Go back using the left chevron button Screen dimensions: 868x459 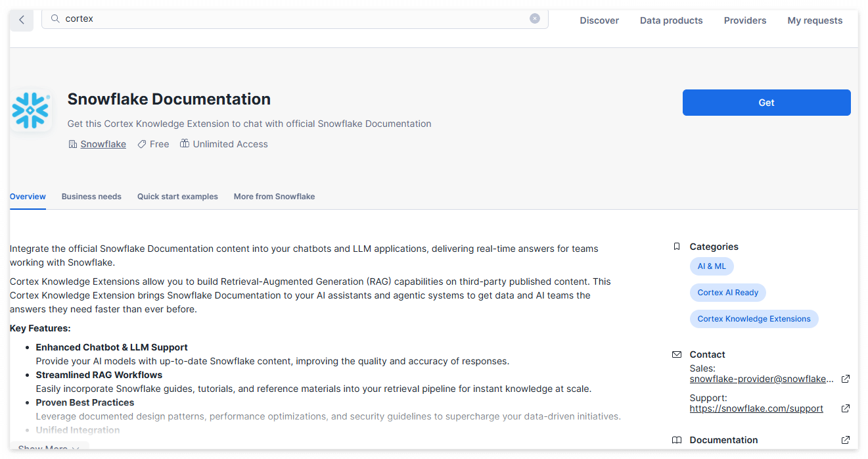[22, 20]
